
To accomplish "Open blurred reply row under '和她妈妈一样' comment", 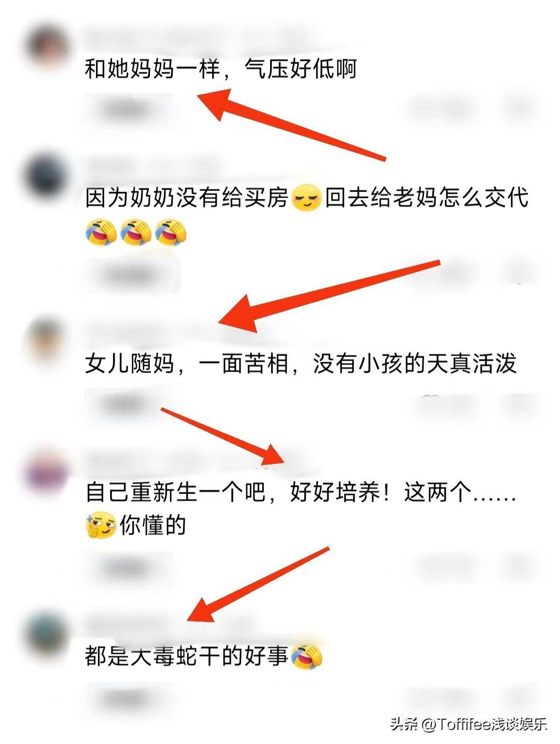I will point(128,108).
